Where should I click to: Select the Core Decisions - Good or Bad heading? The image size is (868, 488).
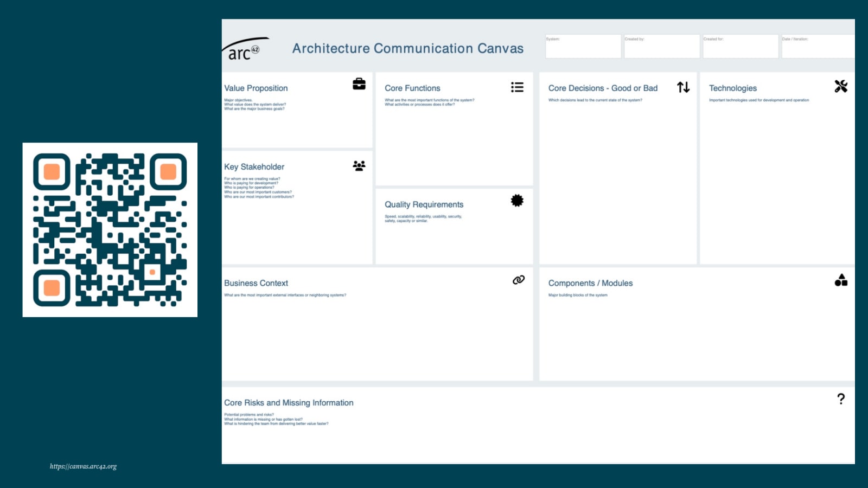(x=603, y=88)
